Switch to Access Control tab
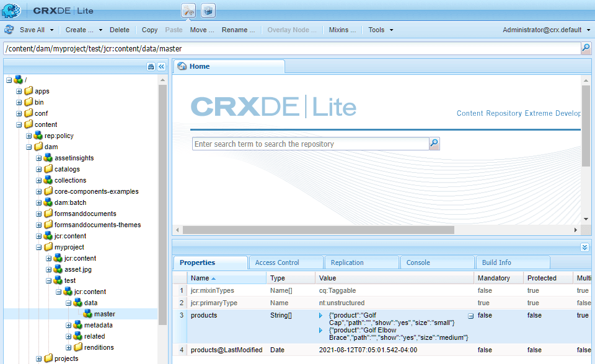Screen dimensions: 595x364 286,262
